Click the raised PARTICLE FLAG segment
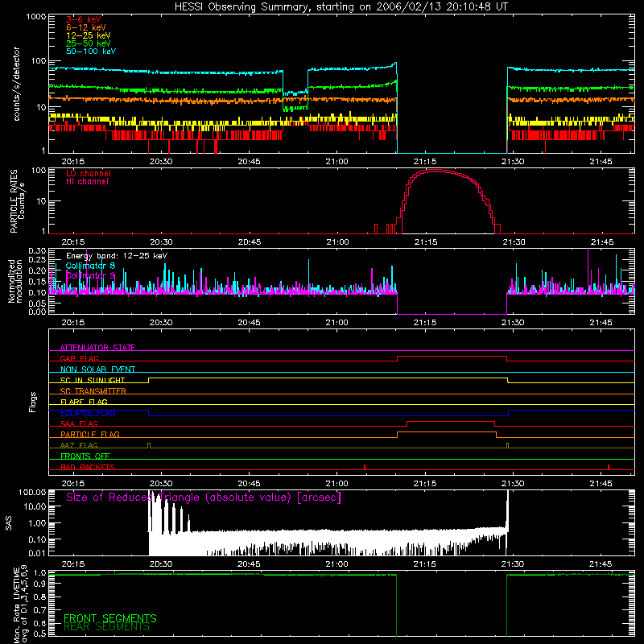Viewport: 644px width, 644px height. tap(447, 432)
